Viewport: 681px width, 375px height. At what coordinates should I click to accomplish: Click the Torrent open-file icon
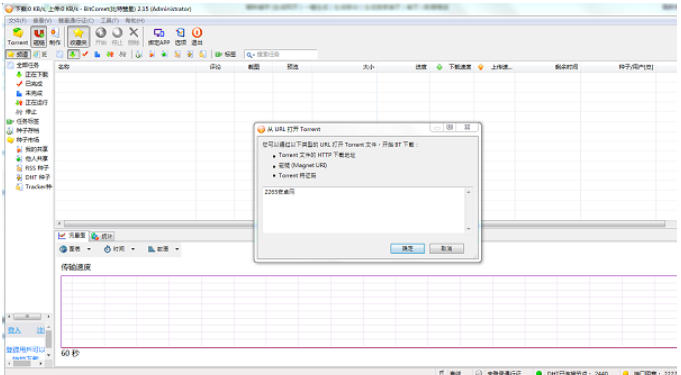17,37
